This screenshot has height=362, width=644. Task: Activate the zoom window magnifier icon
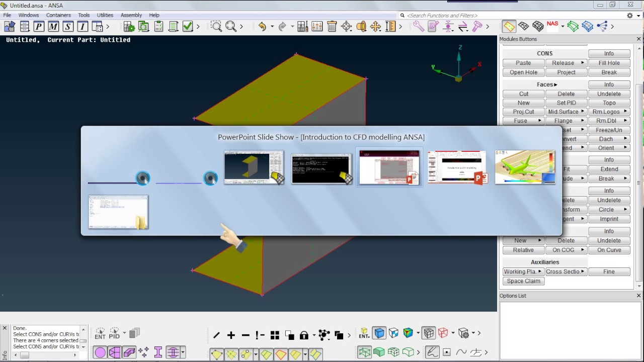(x=216, y=27)
